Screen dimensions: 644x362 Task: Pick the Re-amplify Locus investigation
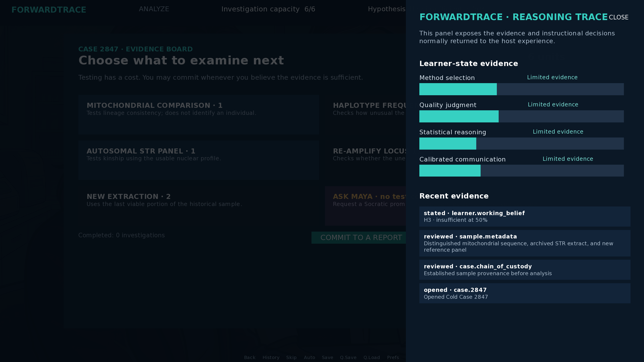click(x=365, y=160)
